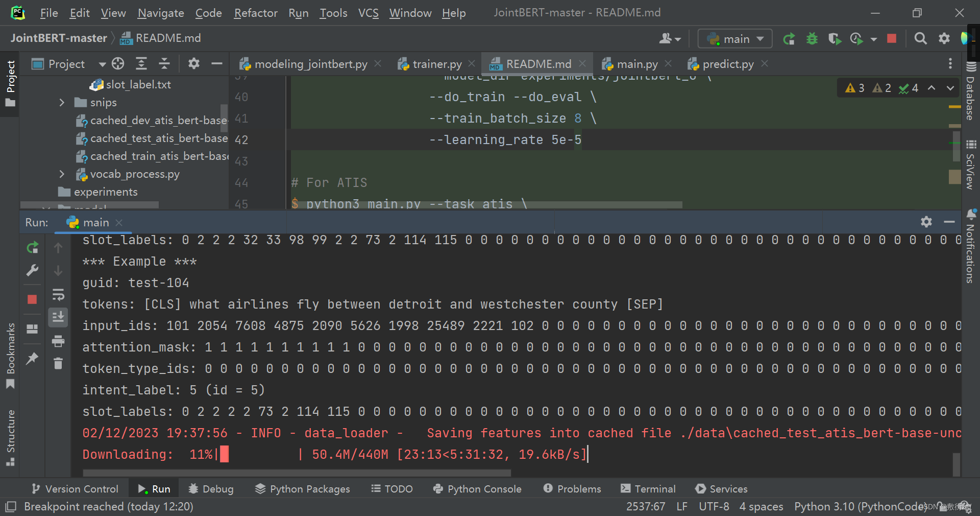Open Debug tool window
Screen dimensions: 980x516
pos(211,489)
